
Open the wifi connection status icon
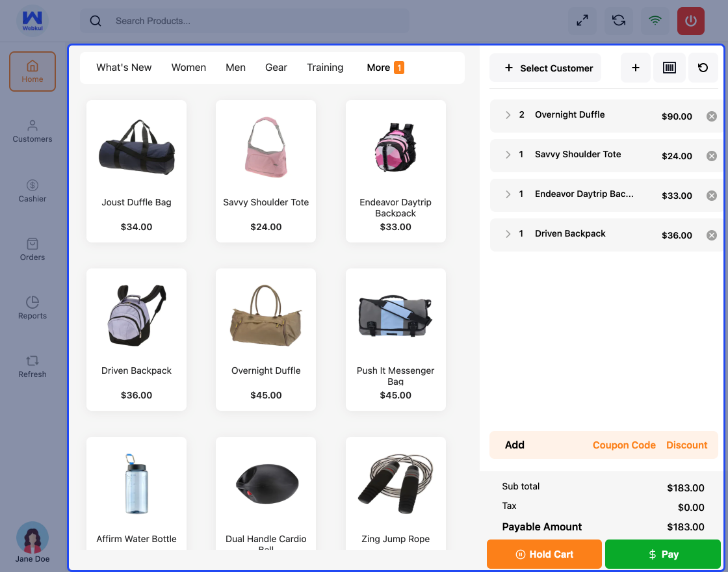coord(655,21)
